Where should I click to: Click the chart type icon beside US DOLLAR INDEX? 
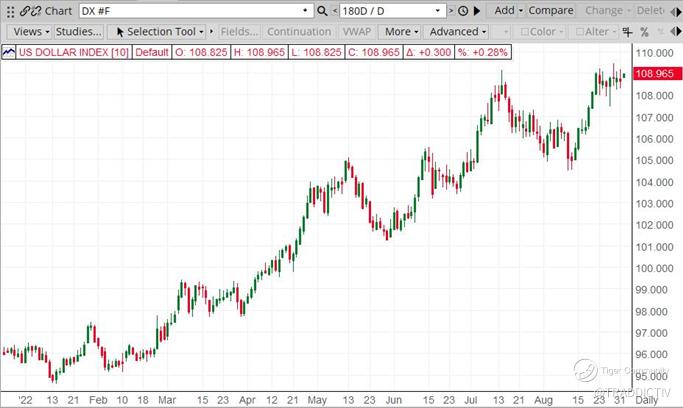(8, 53)
